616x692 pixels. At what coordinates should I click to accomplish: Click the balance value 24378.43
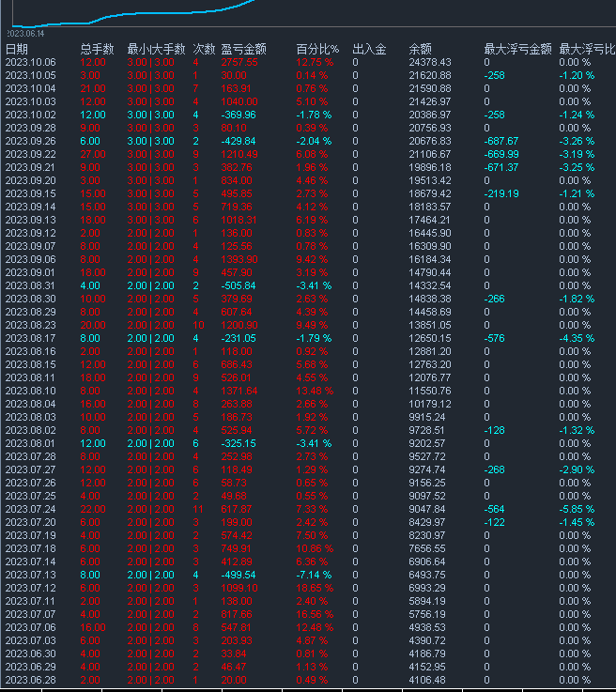[x=430, y=62]
